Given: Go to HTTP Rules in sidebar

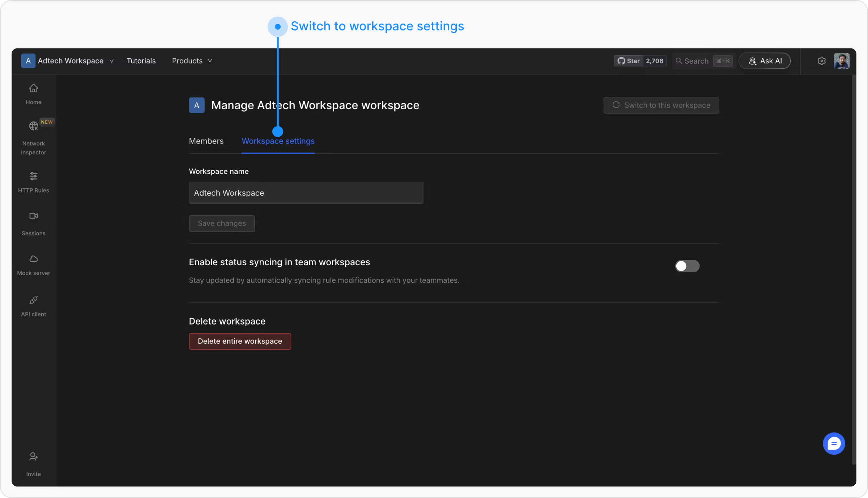Looking at the screenshot, I should click(33, 176).
